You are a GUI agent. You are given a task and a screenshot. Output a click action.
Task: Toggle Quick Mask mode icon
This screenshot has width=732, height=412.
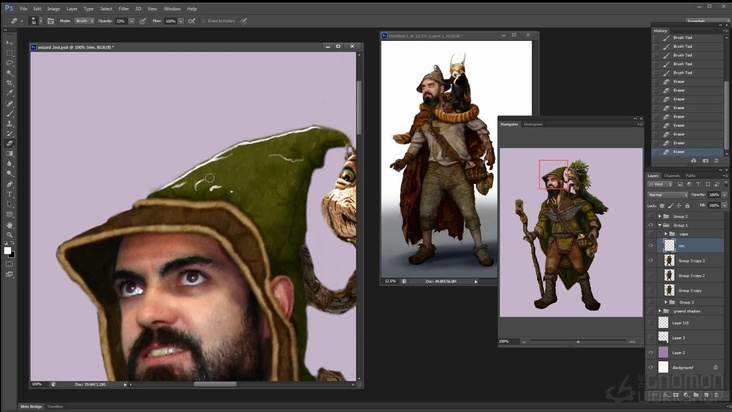click(9, 264)
